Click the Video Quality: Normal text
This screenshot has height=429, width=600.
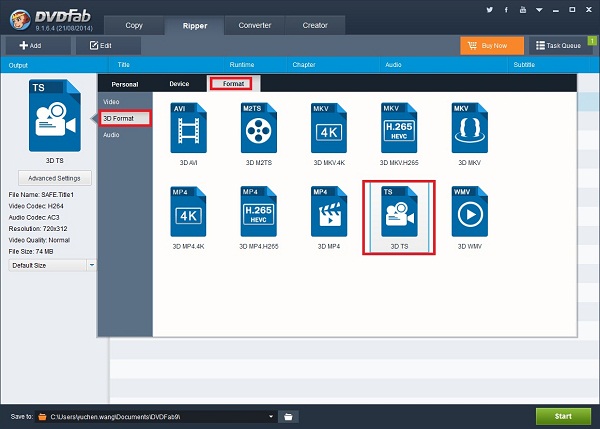pyautogui.click(x=39, y=240)
